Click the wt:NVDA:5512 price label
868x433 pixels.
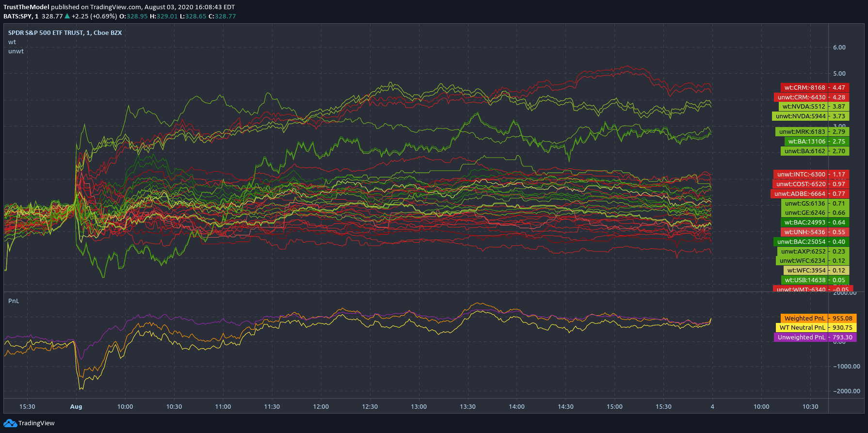(x=814, y=107)
